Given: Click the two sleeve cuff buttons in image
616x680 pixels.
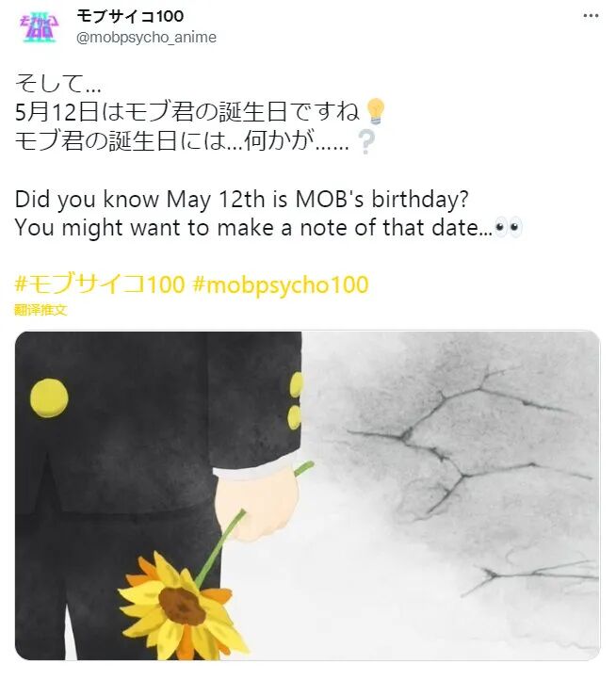Looking at the screenshot, I should click(295, 401).
